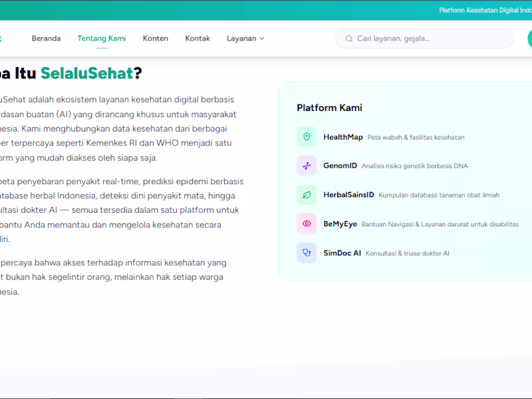Click the GenomID DNA icon
The width and height of the screenshot is (532, 399).
click(307, 166)
